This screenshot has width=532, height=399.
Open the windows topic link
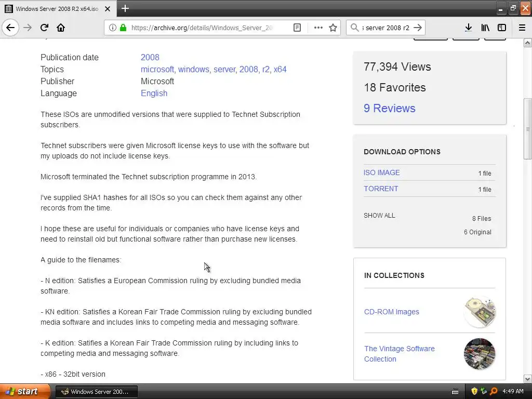click(x=194, y=69)
